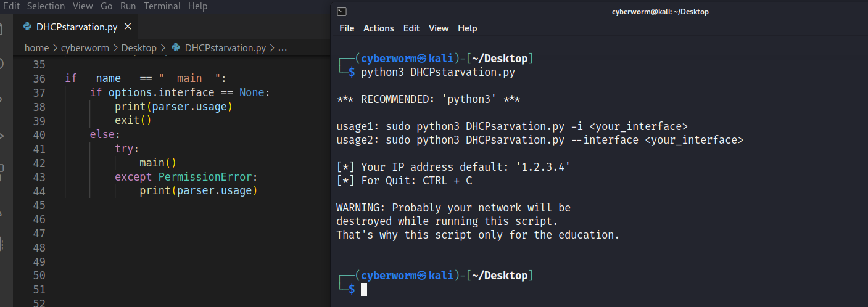
Task: Open the Actions menu in the terminal
Action: coord(378,28)
